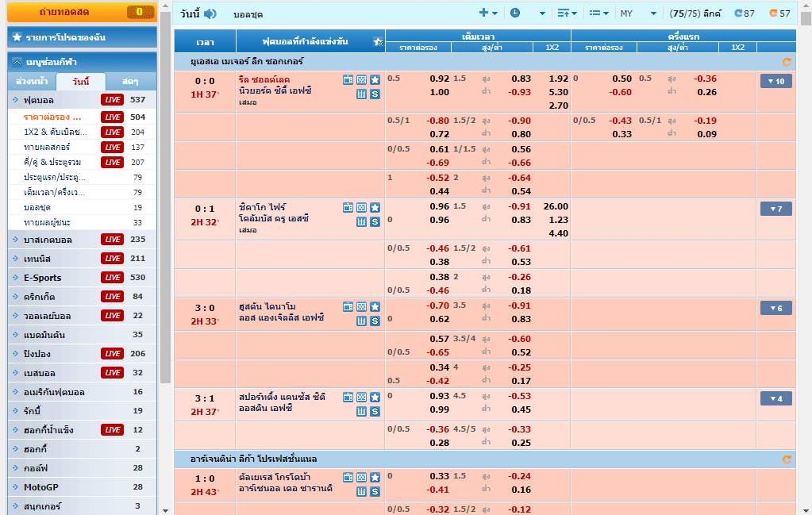Click (75/75) ลีกค์ league filter link

(x=695, y=13)
